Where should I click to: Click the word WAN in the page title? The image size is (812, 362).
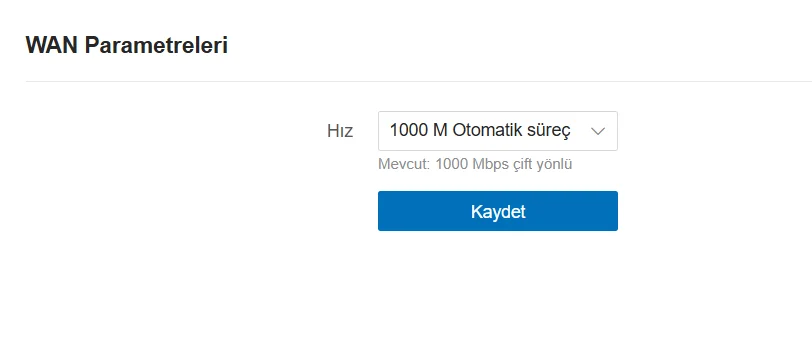click(52, 46)
